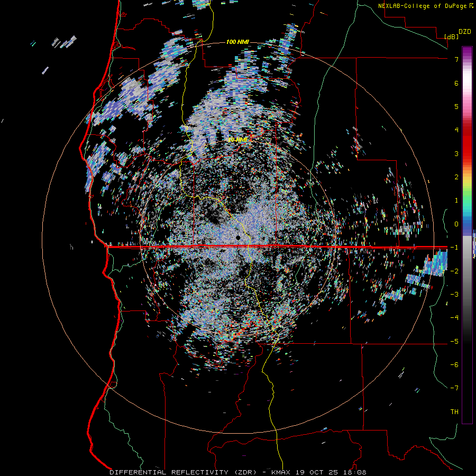Click the color scale value 7

click(456, 59)
